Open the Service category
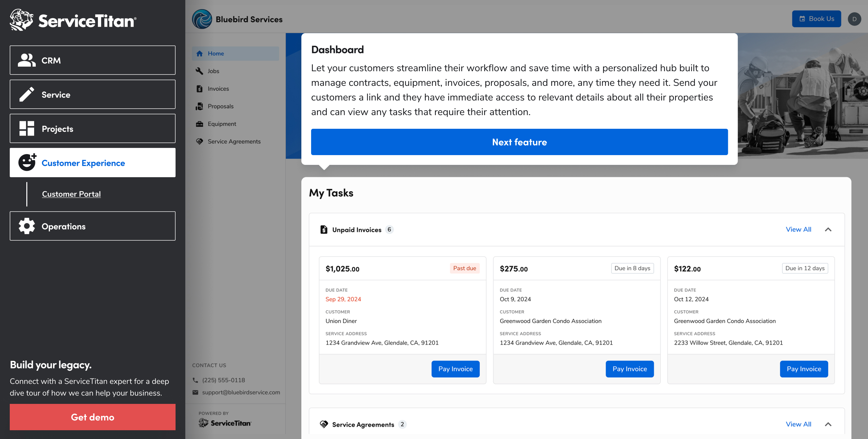The width and height of the screenshot is (868, 439). (x=92, y=94)
